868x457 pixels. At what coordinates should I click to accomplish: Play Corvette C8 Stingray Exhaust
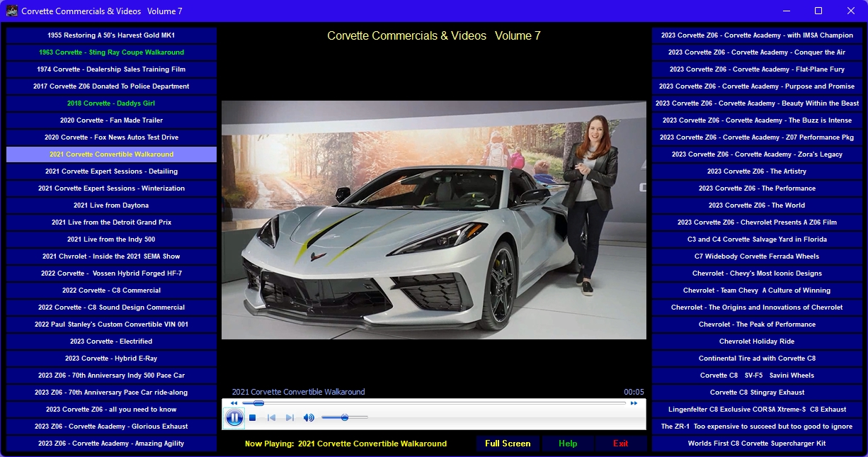pos(757,393)
